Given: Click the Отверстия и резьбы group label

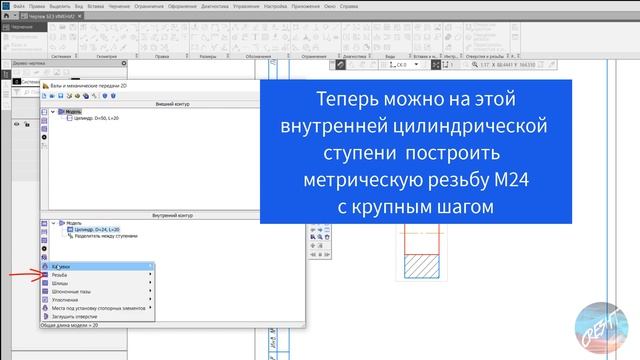Looking at the screenshot, I should [485, 56].
